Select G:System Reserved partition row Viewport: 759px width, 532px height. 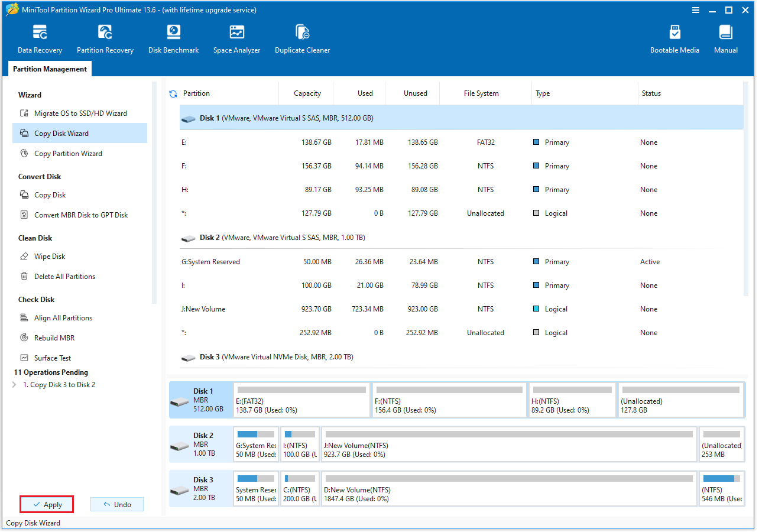[x=461, y=262]
